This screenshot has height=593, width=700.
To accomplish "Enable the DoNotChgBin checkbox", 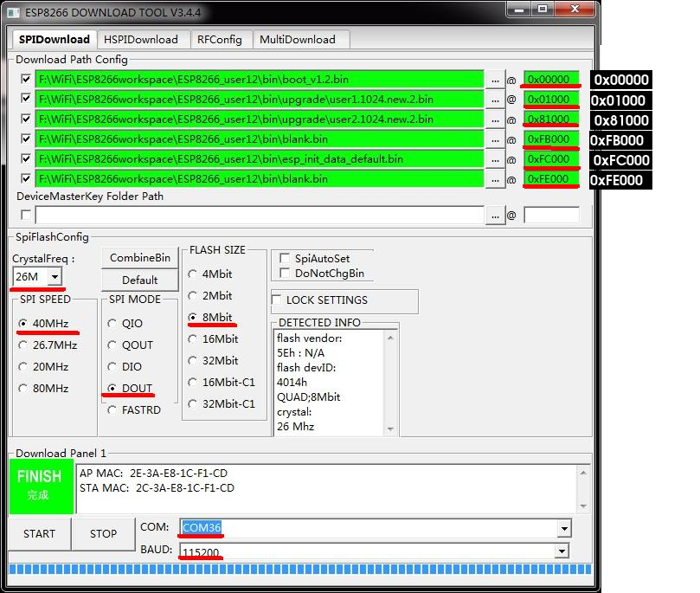I will 285,273.
